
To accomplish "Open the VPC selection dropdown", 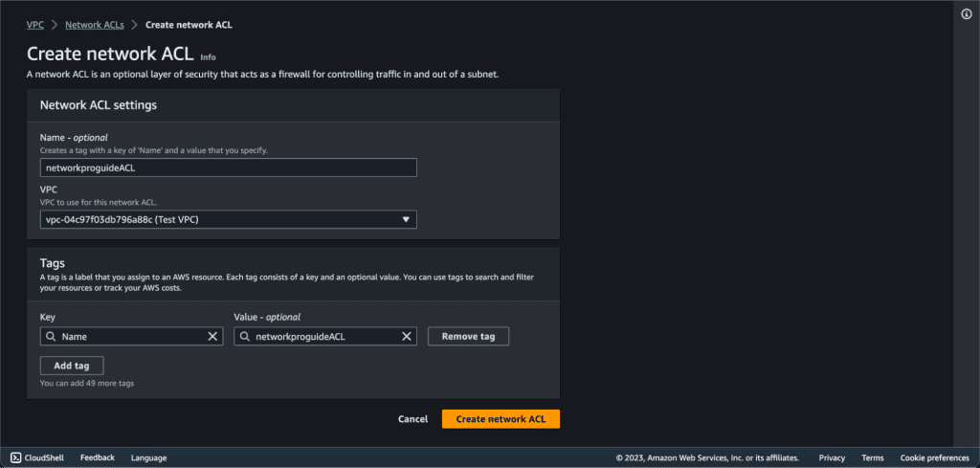I will [x=228, y=219].
